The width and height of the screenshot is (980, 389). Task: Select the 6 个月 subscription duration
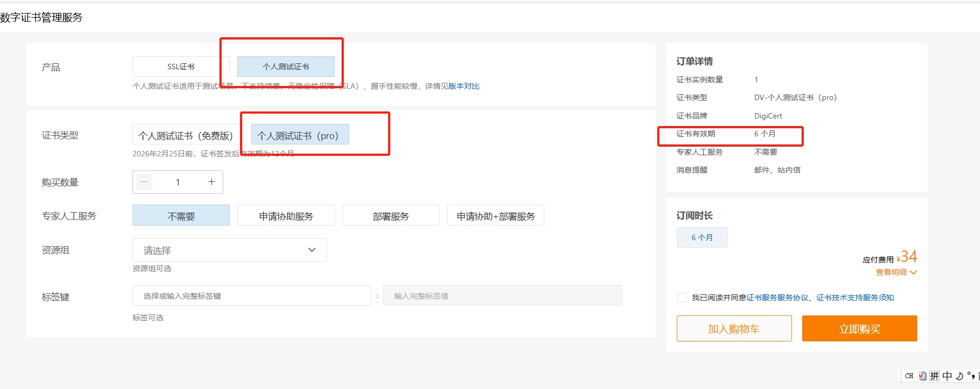702,238
